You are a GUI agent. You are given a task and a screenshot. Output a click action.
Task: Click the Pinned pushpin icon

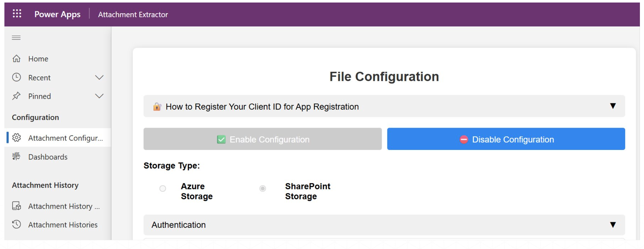16,96
